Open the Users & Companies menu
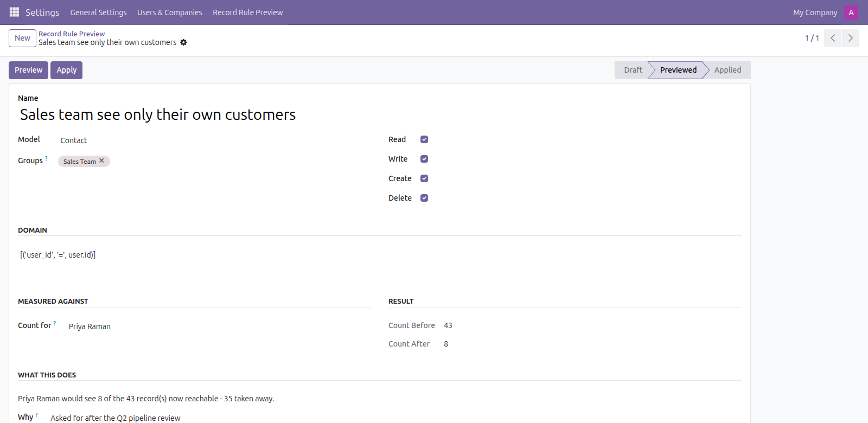This screenshot has height=423, width=868. [169, 12]
